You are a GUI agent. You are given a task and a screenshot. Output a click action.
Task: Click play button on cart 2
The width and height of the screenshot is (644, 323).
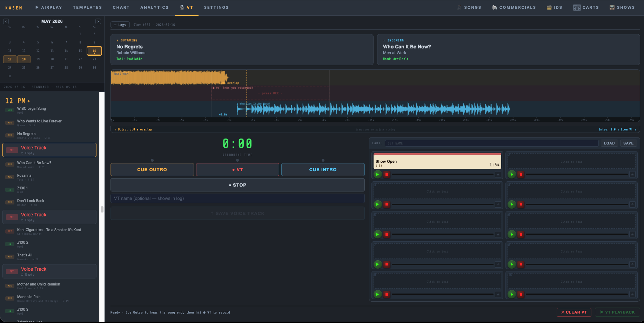pyautogui.click(x=512, y=174)
